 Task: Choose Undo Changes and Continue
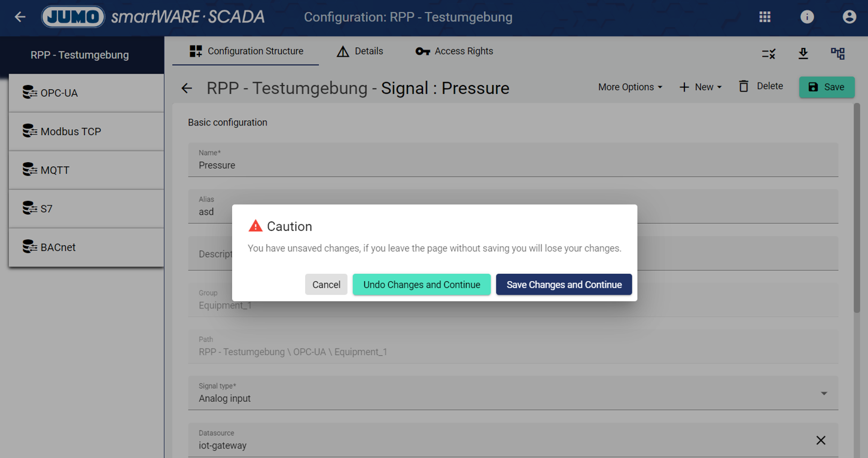coord(422,285)
